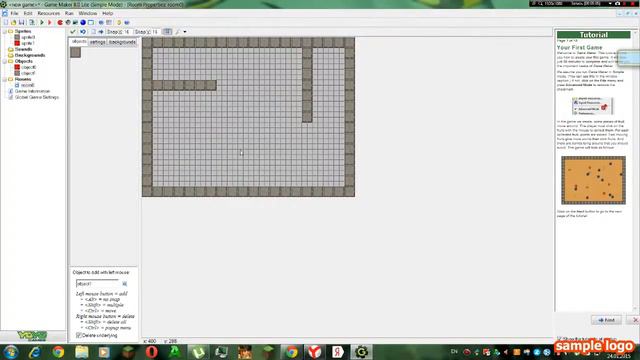This screenshot has height=360, width=640.
Task: Click the tutorial game preview image
Action: click(593, 180)
